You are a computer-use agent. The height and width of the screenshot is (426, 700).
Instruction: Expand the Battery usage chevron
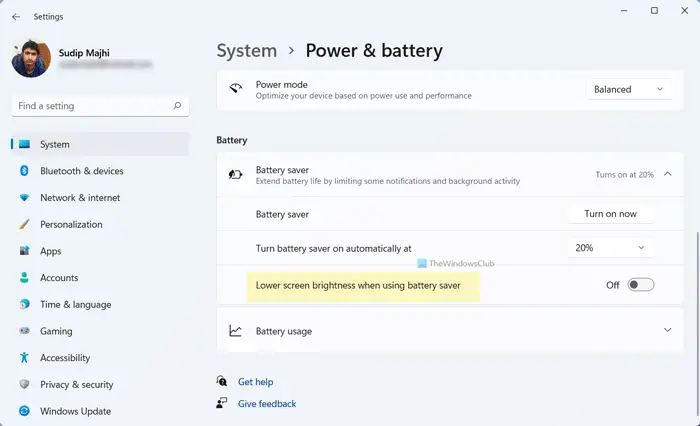667,330
